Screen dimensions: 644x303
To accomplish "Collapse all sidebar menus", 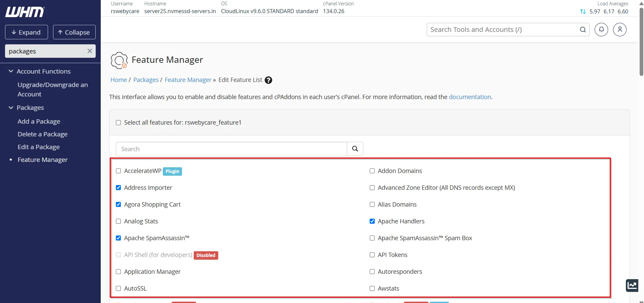I will point(74,32).
